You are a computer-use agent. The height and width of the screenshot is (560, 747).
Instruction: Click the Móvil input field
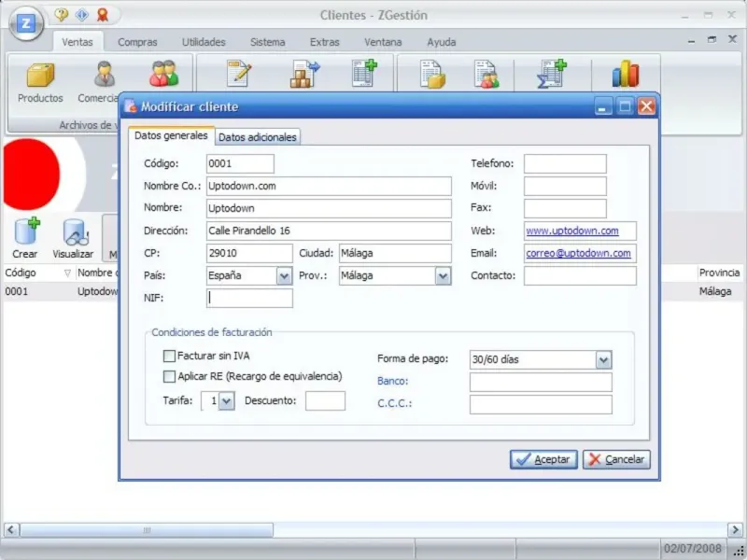point(565,186)
